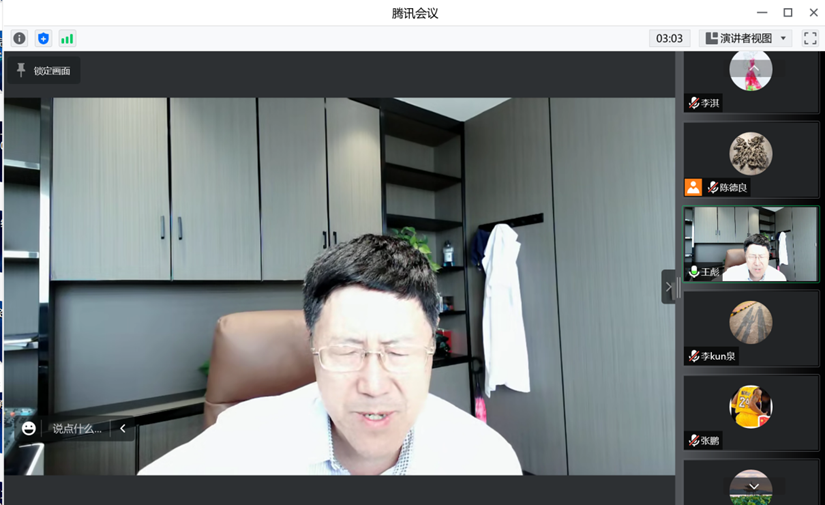Collapse the participant video sidebar
The width and height of the screenshot is (825, 505).
(669, 287)
